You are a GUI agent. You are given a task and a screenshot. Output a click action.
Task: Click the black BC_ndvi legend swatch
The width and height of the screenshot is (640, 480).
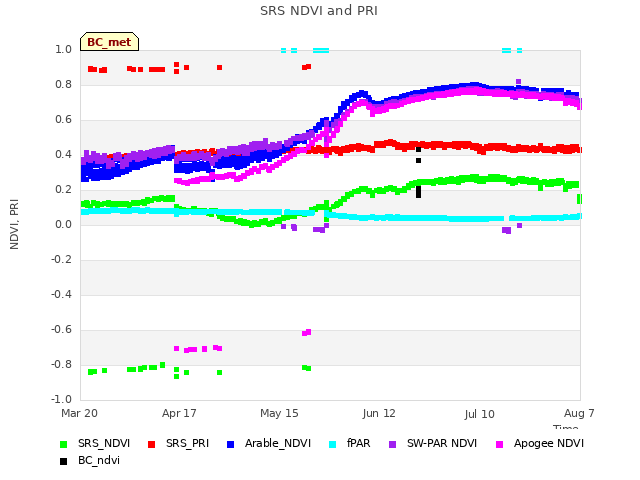[63, 461]
